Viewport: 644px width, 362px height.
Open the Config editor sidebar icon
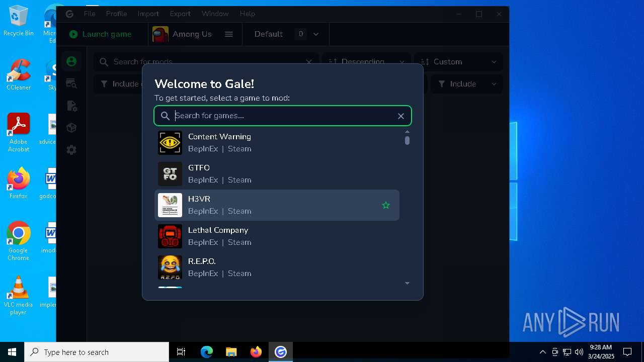[x=71, y=106]
